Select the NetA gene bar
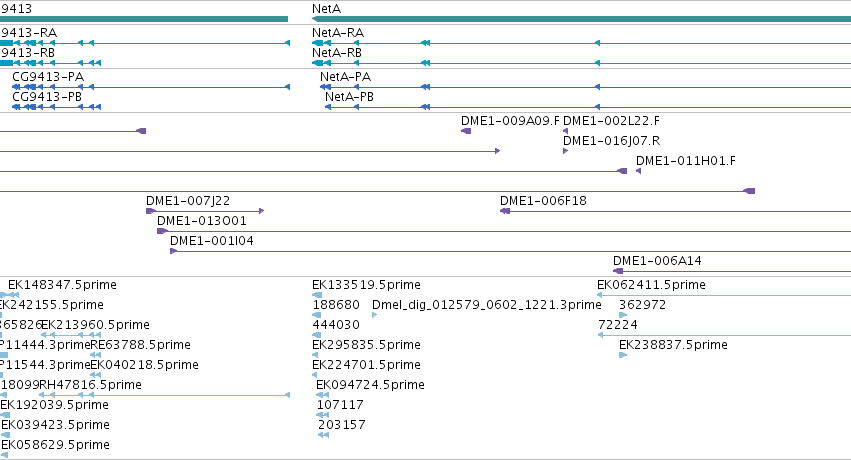Viewport: 851px width, 460px height. [x=581, y=19]
